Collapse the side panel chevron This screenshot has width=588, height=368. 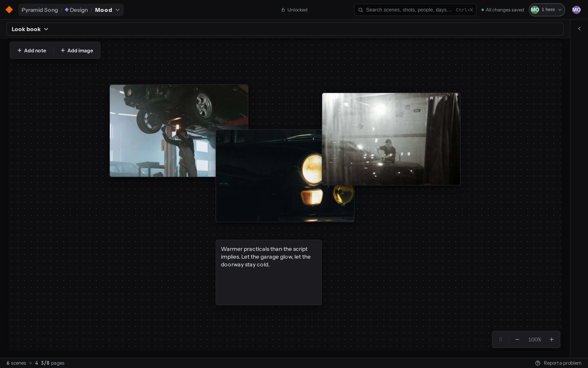click(x=579, y=29)
